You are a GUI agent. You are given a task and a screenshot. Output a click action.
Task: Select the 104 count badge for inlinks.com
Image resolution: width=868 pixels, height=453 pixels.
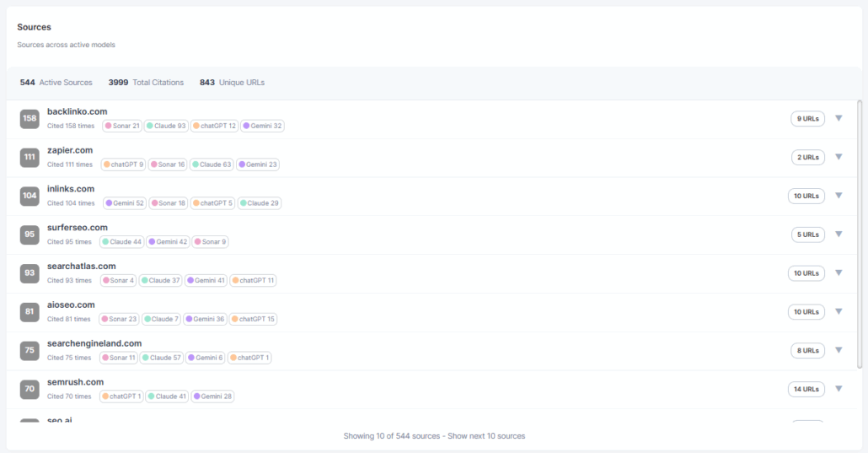(29, 196)
